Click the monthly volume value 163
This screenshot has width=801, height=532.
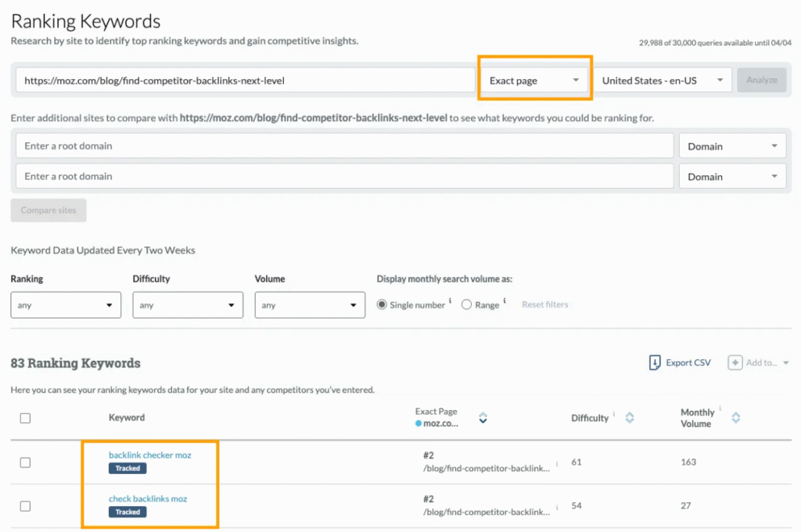688,462
